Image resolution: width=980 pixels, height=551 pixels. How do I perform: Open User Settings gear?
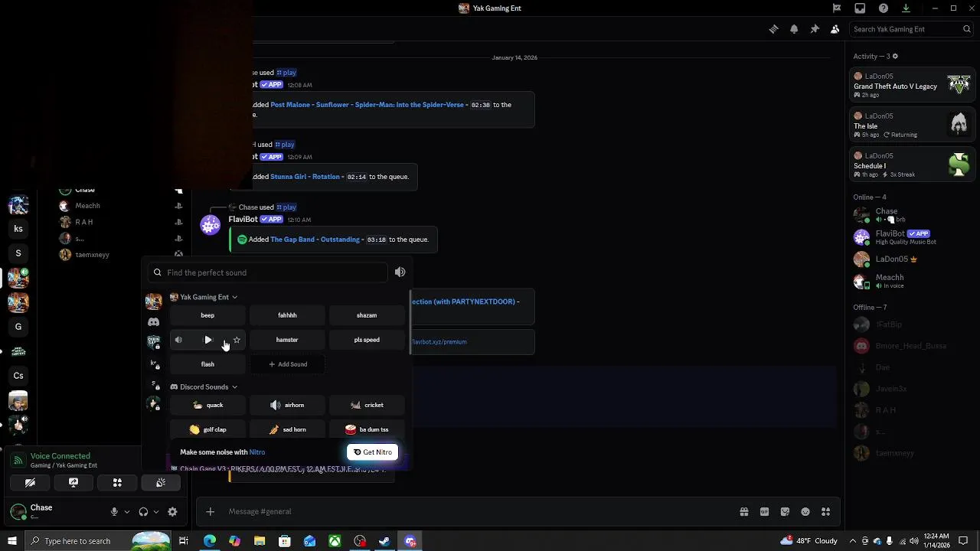(x=172, y=512)
